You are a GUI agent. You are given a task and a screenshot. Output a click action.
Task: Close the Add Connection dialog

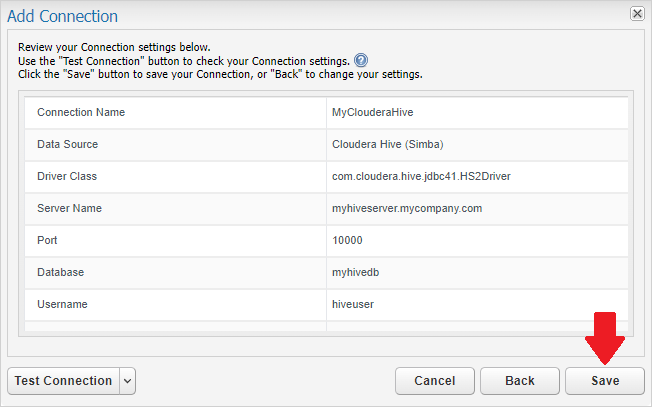pos(637,14)
